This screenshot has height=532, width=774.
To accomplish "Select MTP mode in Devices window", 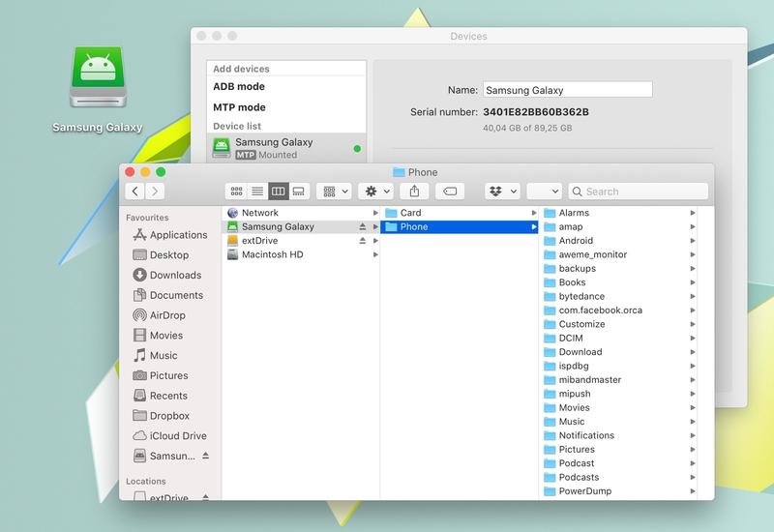I will click(x=239, y=107).
